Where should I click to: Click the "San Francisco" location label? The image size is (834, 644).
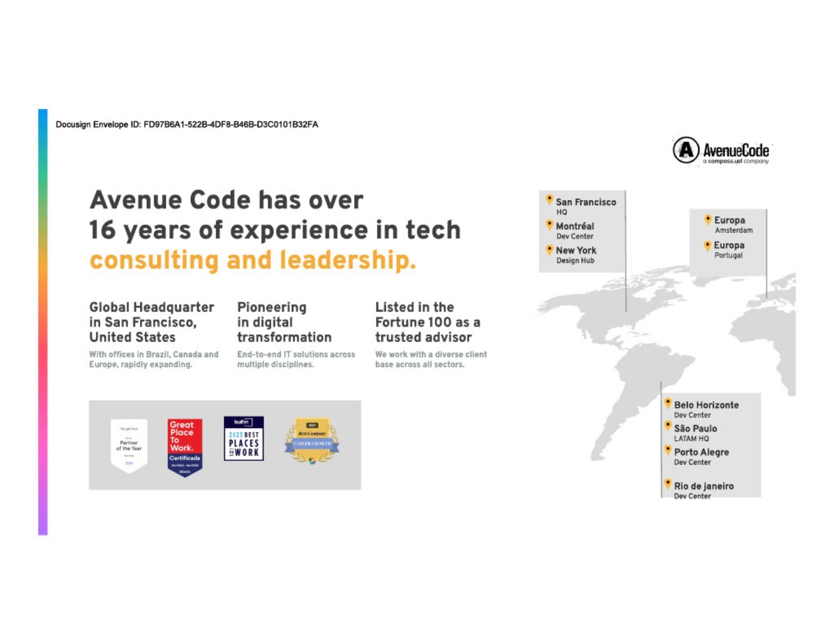[586, 202]
